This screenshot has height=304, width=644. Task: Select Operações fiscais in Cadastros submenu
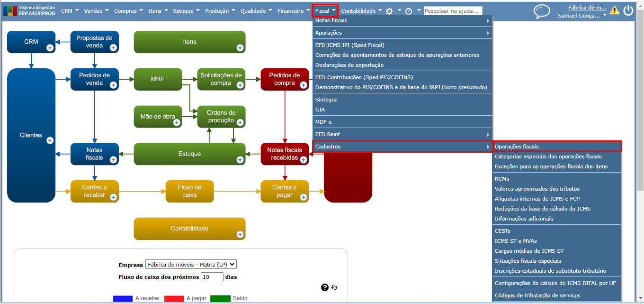click(557, 147)
